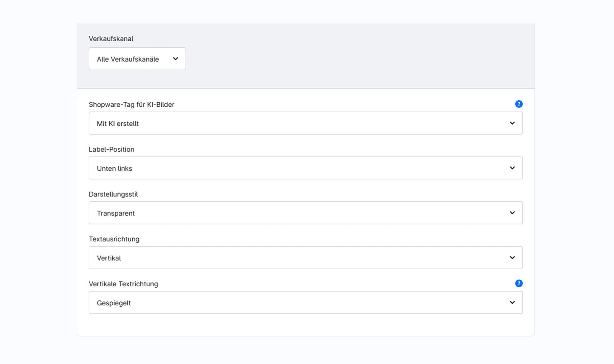Click the Vertikale Textrichtung label text

point(123,284)
